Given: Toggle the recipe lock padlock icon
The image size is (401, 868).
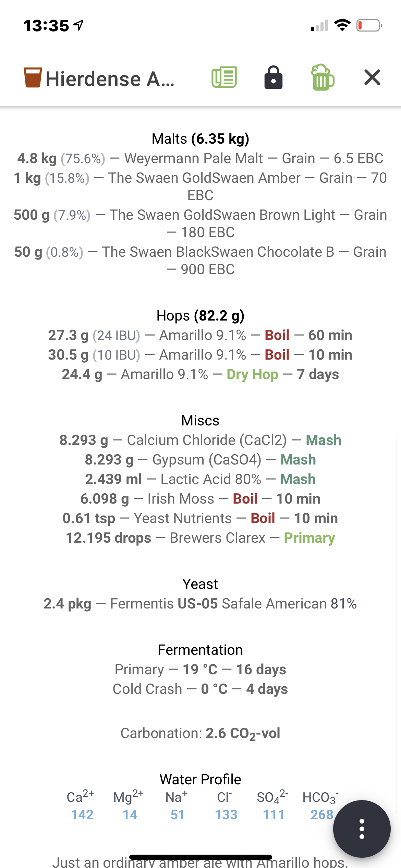Looking at the screenshot, I should tap(274, 77).
